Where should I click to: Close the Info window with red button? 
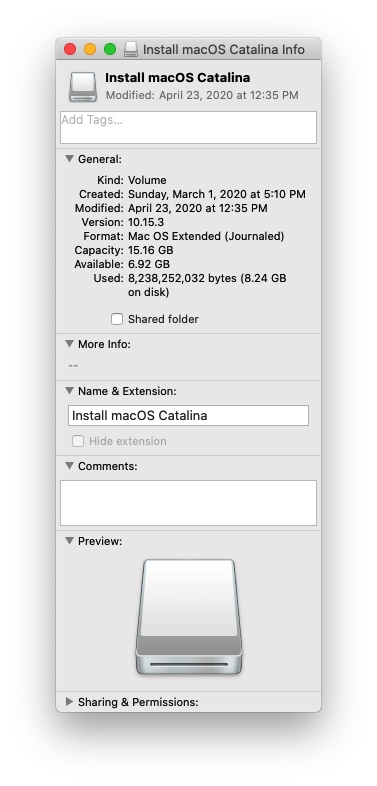[70, 49]
